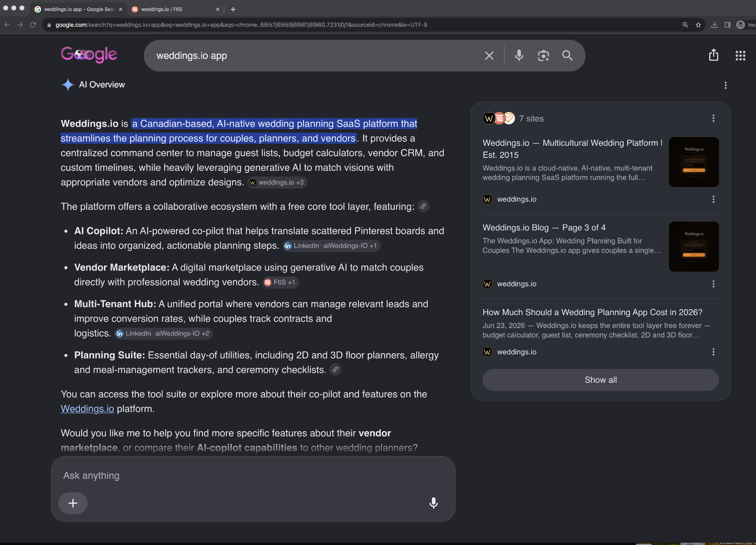Go back with the browser back arrow

click(7, 25)
